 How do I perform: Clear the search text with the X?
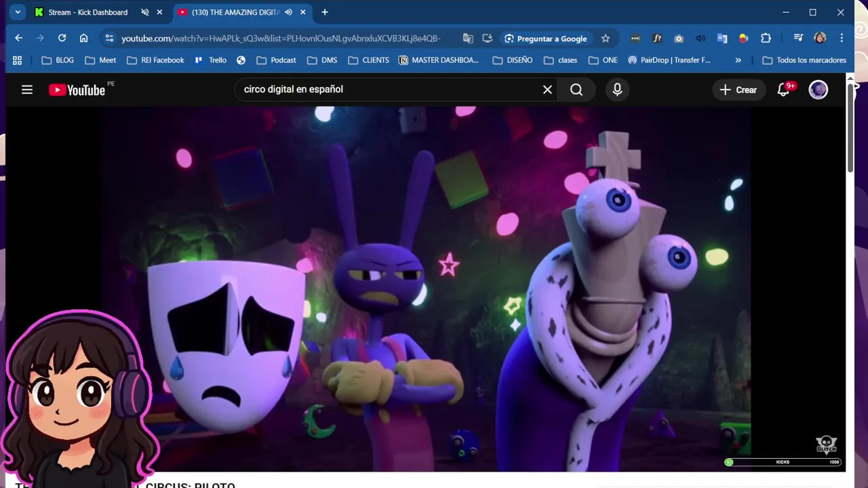tap(547, 89)
